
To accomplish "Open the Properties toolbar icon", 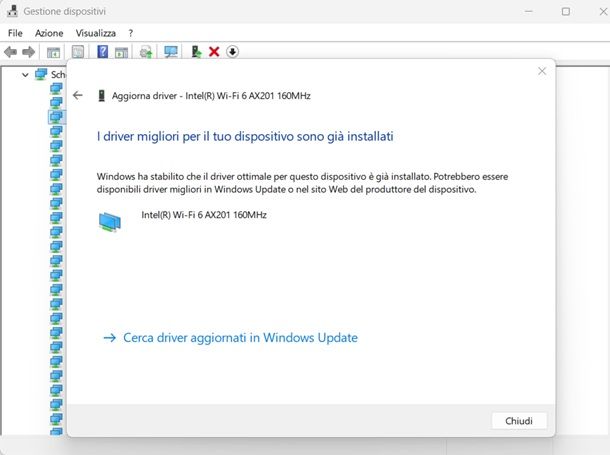I will point(78,52).
